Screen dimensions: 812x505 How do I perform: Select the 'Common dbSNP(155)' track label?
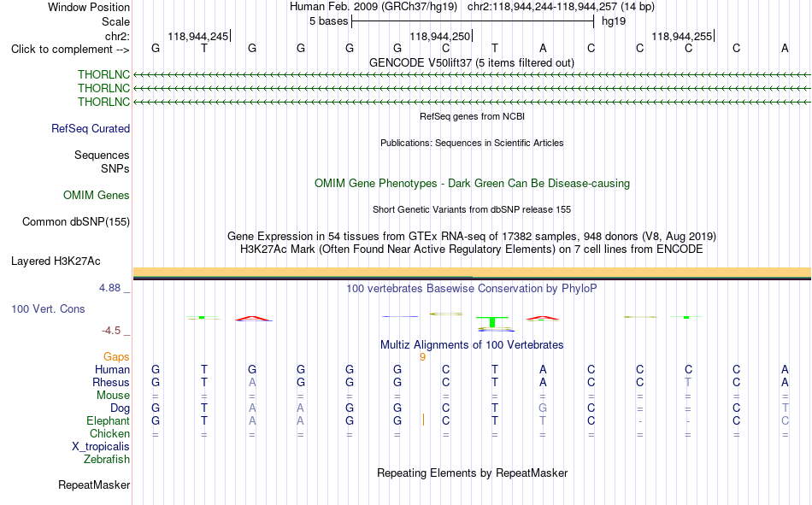click(76, 221)
